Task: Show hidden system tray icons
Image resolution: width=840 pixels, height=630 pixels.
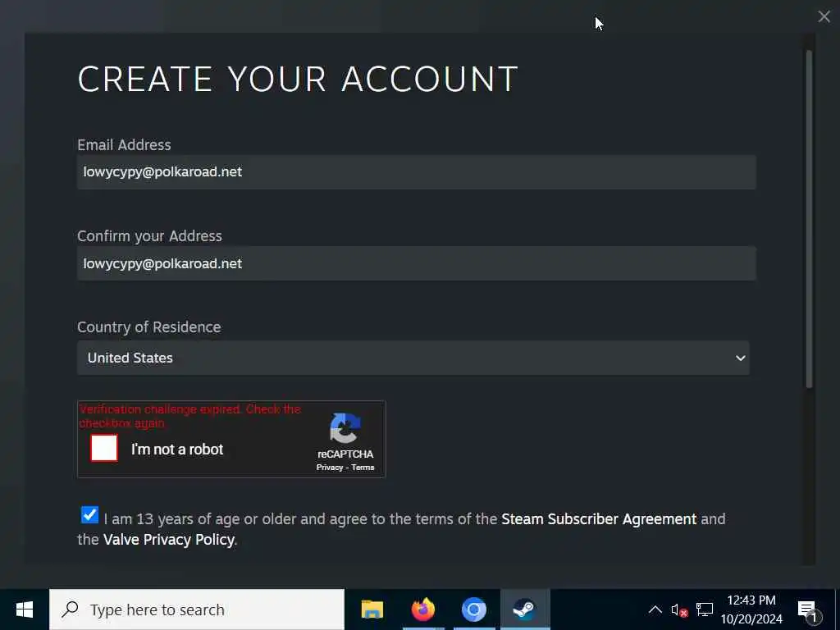Action: (655, 609)
